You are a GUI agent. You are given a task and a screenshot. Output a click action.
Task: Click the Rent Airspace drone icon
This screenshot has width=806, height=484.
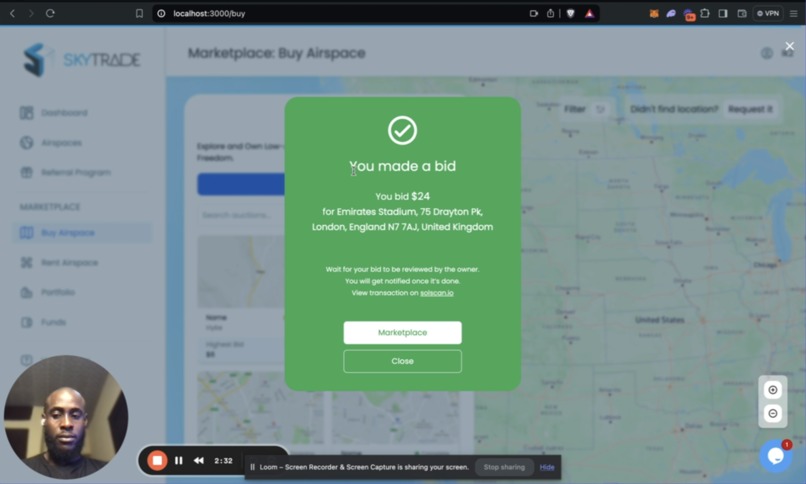26,263
